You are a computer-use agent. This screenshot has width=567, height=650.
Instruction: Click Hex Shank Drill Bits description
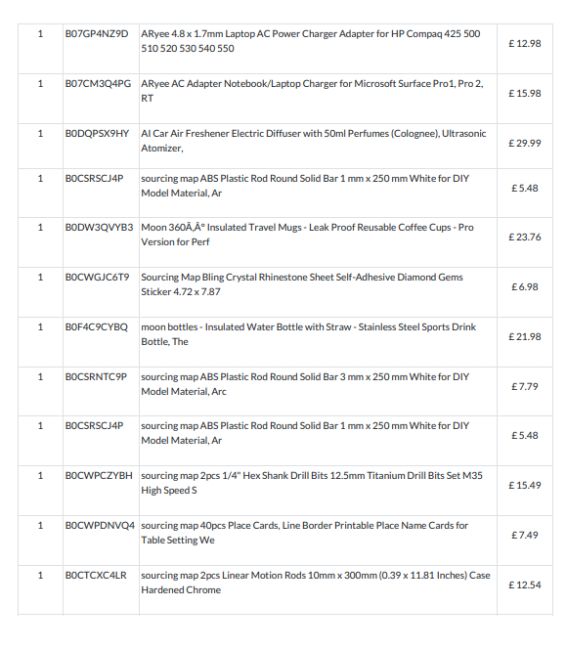tap(312, 483)
